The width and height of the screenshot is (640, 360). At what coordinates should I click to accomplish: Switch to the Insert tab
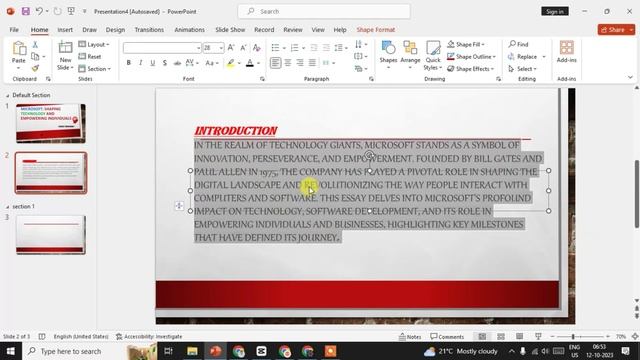[65, 30]
